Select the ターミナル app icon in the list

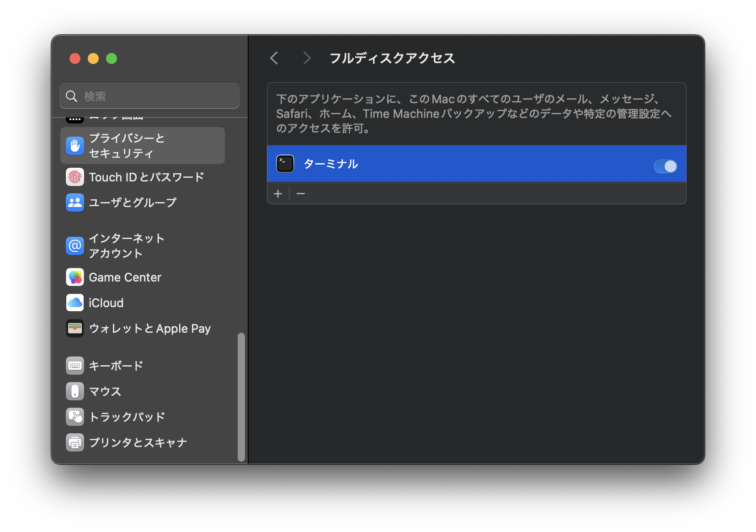(x=285, y=164)
